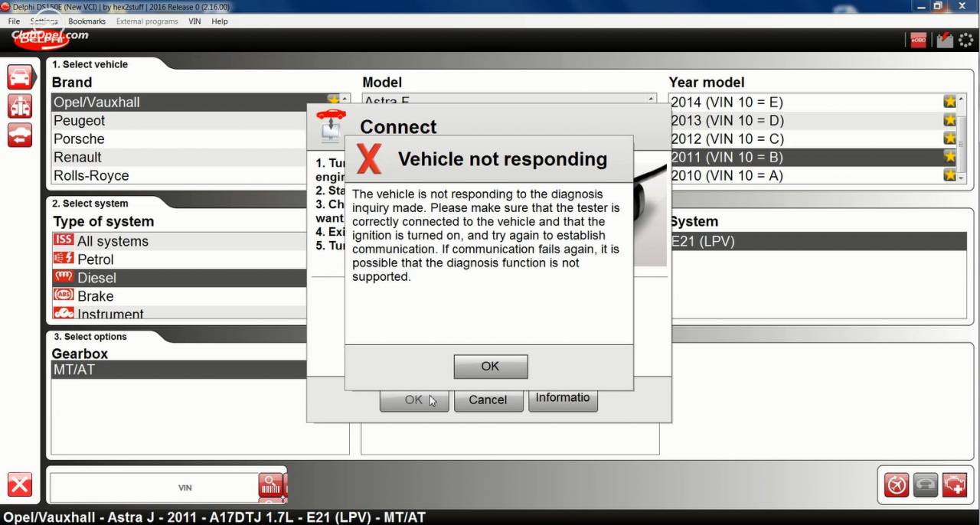This screenshot has height=525, width=980.
Task: Click the Information button in Connect dialog
Action: [x=563, y=399]
